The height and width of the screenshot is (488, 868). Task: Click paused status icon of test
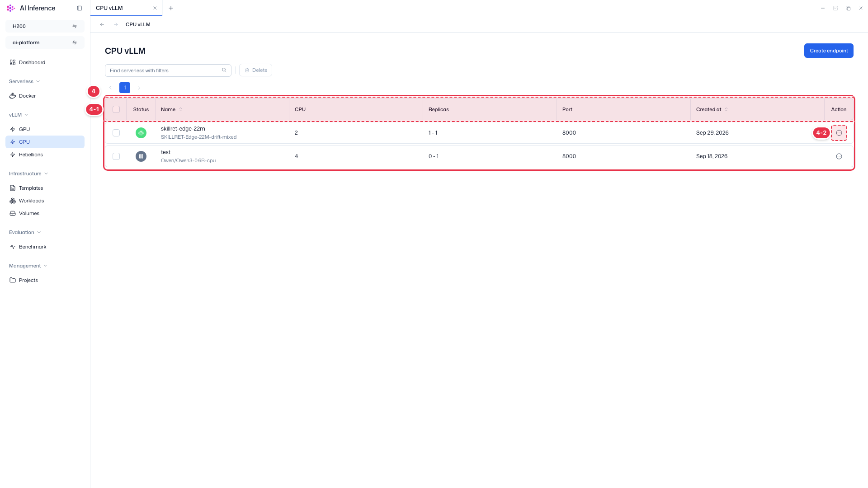(x=141, y=156)
